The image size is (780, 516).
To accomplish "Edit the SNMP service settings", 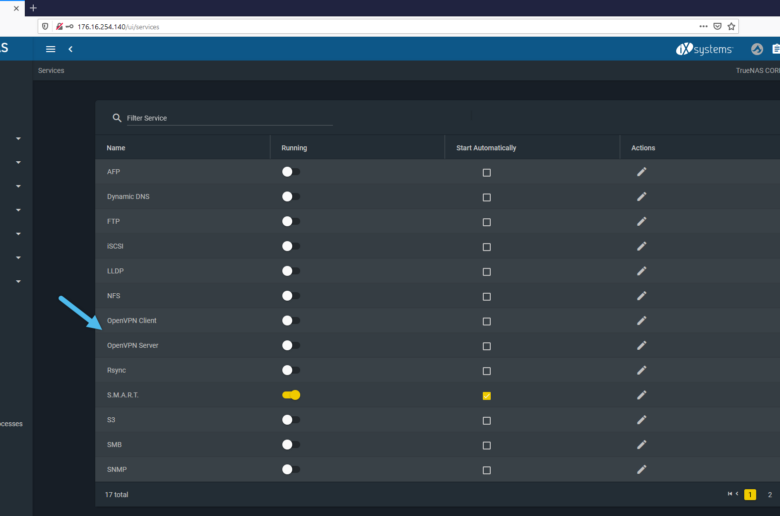I will pos(642,469).
